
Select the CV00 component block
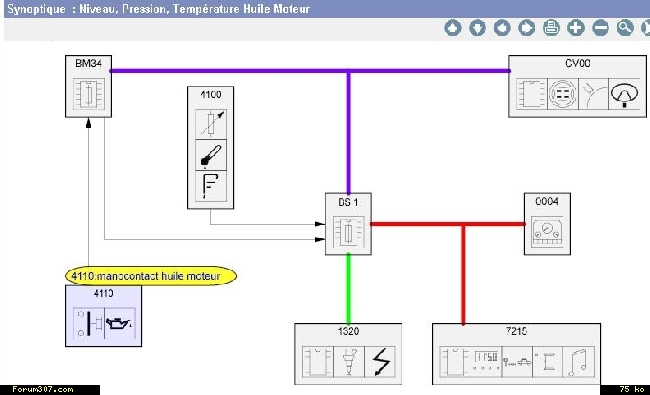(x=577, y=86)
